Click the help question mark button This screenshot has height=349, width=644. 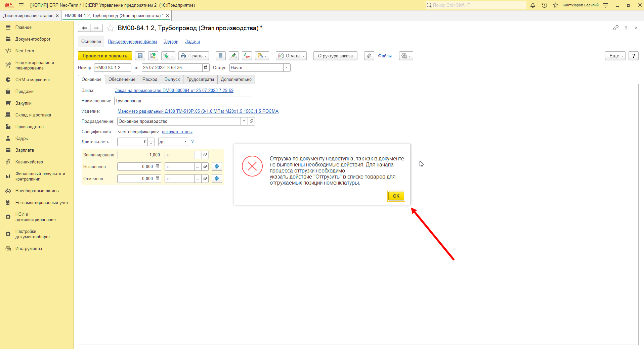[x=634, y=56]
